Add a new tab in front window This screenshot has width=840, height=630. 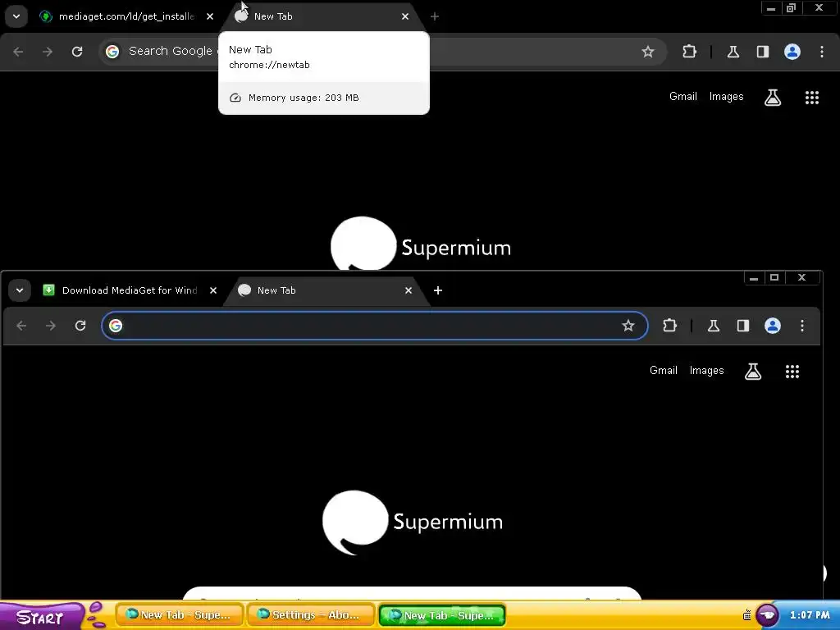[438, 290]
